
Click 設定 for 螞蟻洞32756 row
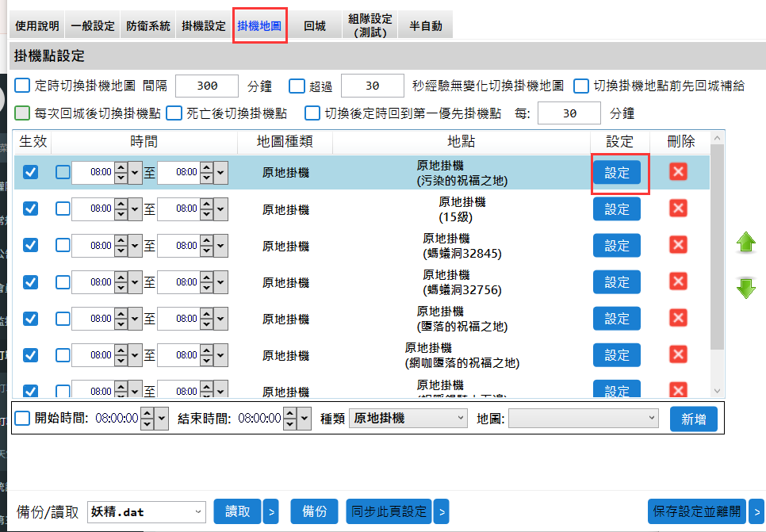click(x=616, y=282)
